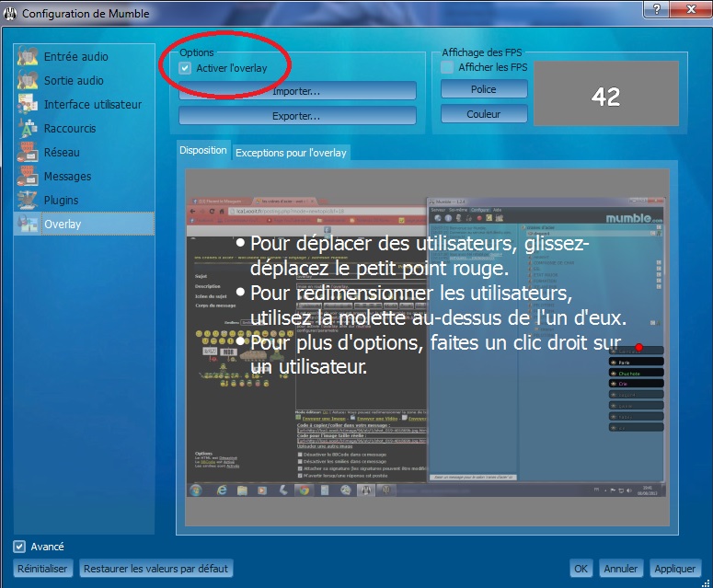
Task: Select the Messages section icon
Action: coord(28,176)
